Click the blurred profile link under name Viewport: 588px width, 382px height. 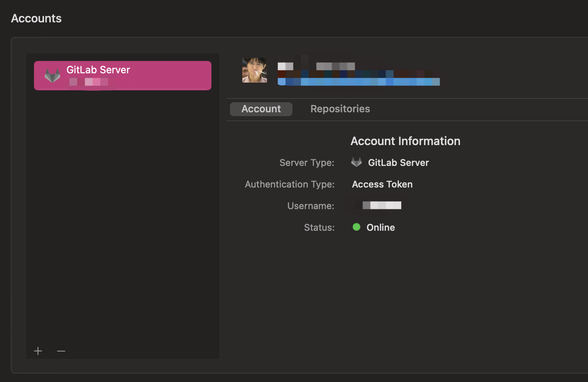[x=359, y=82]
